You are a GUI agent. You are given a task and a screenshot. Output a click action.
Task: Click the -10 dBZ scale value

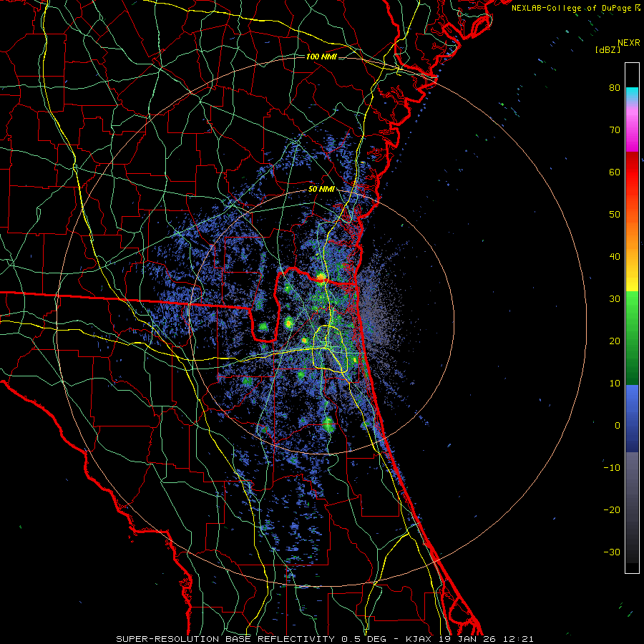[612, 467]
